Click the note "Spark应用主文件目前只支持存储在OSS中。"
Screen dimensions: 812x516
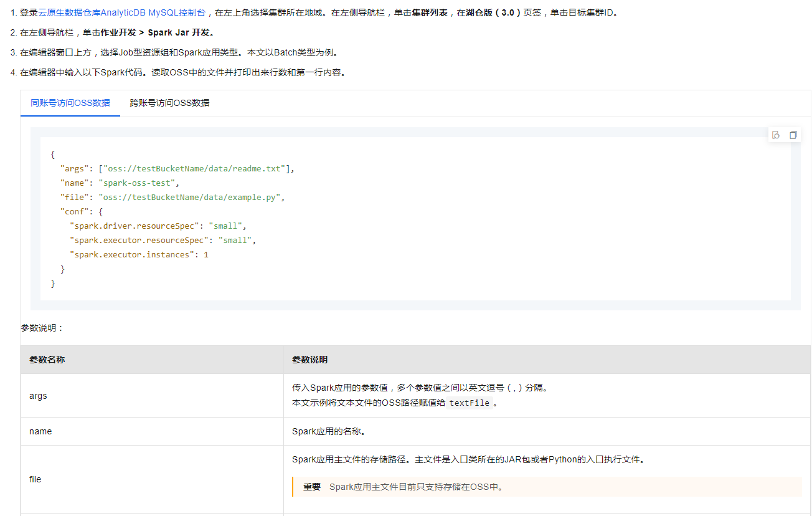[x=416, y=487]
